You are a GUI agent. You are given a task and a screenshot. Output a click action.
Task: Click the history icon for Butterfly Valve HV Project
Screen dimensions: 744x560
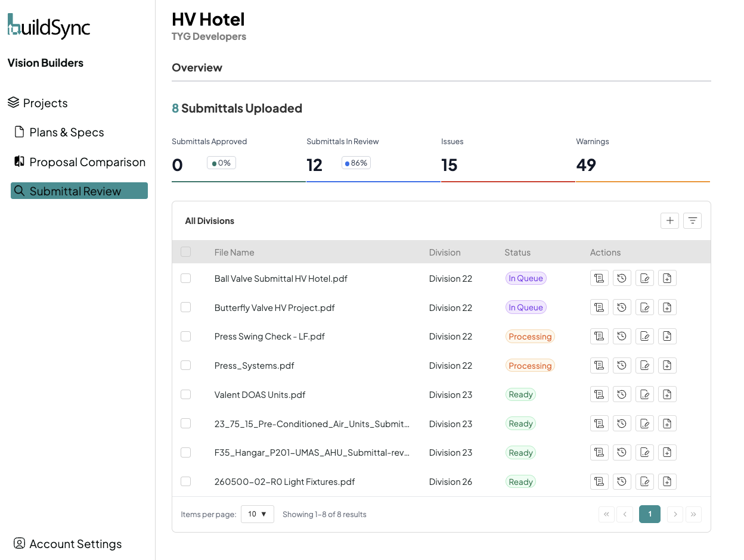622,307
